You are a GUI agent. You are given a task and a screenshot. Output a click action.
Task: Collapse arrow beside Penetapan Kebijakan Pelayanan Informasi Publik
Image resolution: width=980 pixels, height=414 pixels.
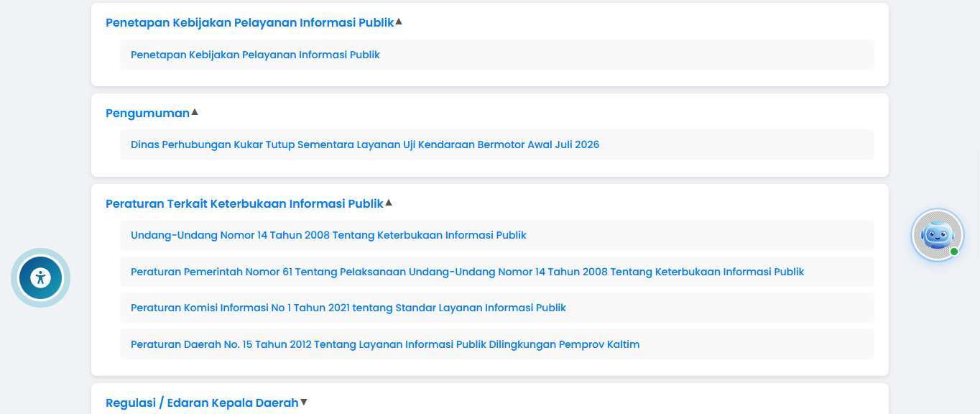pos(399,22)
